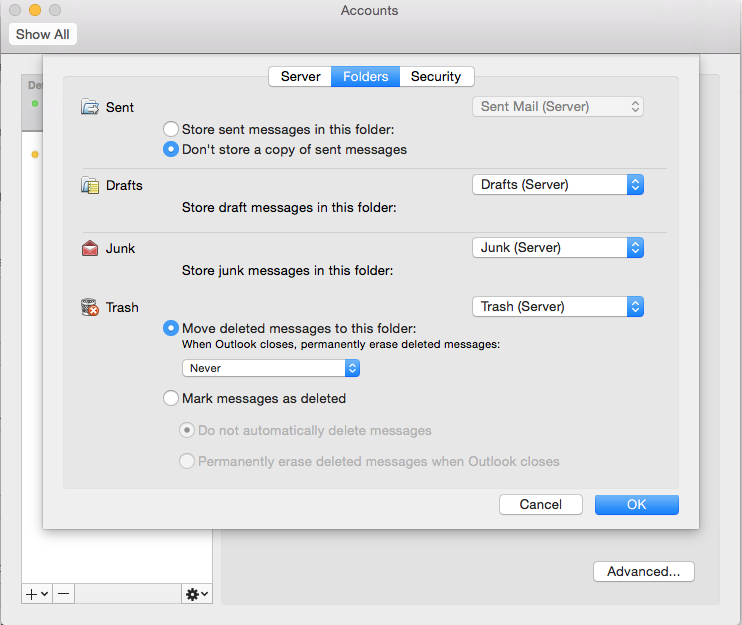Open the Never erase schedule dropdown
742x625 pixels.
[x=271, y=368]
